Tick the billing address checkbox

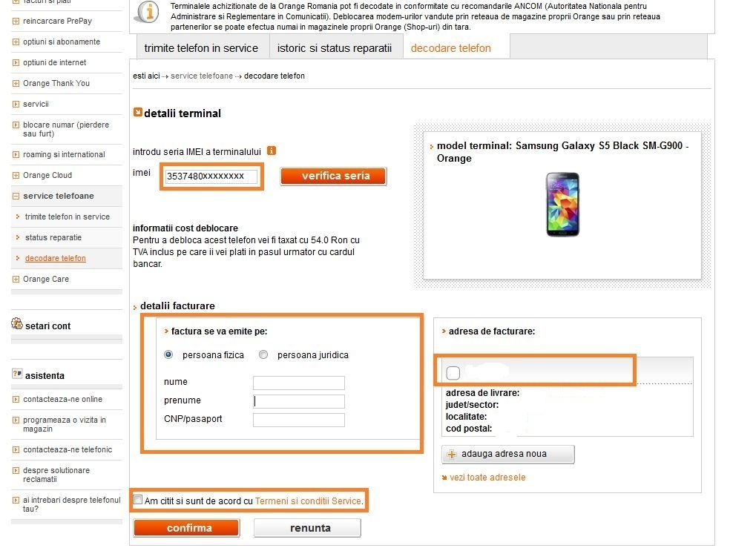point(453,372)
